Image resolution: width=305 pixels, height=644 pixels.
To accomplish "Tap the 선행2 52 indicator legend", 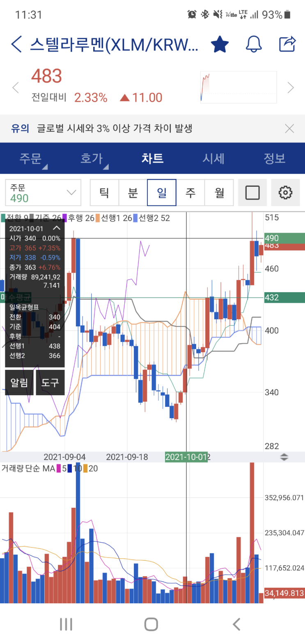I will coord(151,218).
